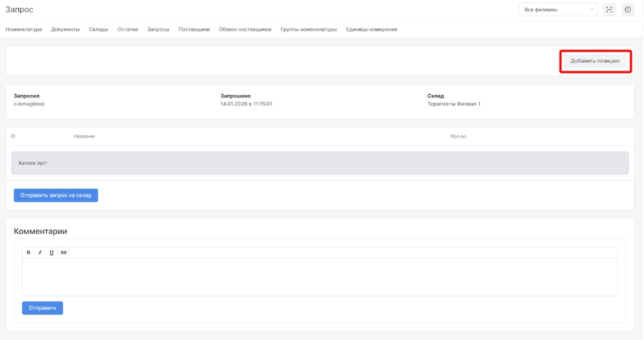Image resolution: width=644 pixels, height=340 pixels.
Task: Click inside the comment text area
Action: click(319, 277)
